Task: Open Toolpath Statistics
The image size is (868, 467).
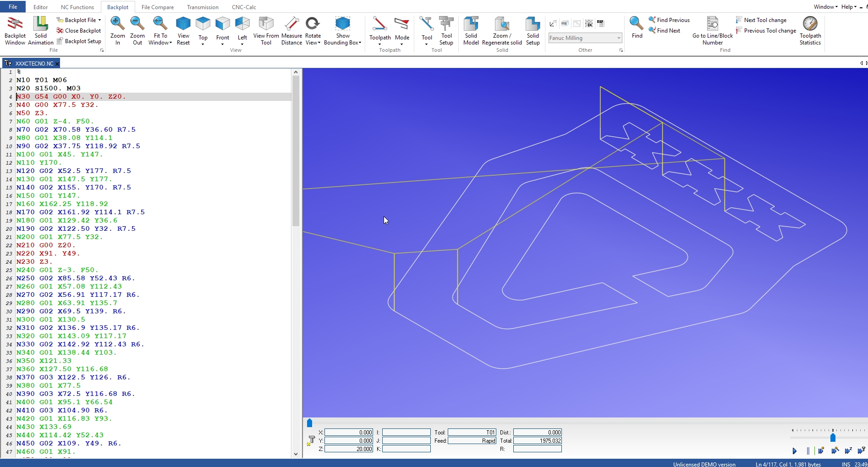Action: pos(810,31)
